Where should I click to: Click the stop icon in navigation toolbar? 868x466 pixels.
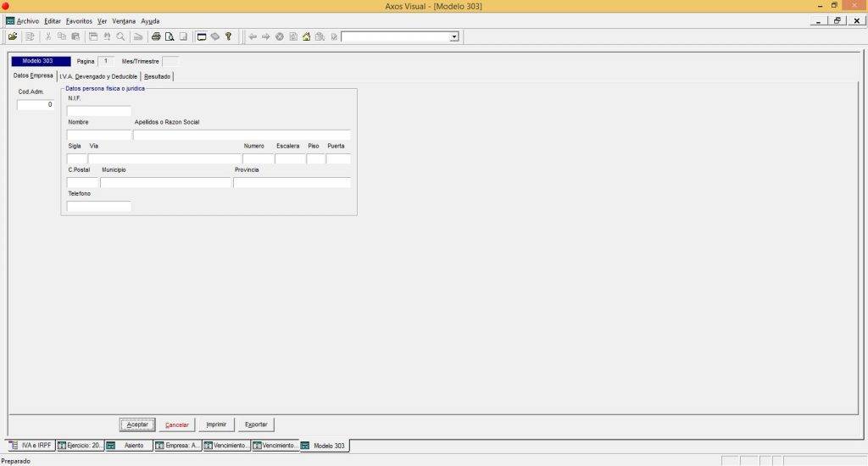pyautogui.click(x=279, y=36)
